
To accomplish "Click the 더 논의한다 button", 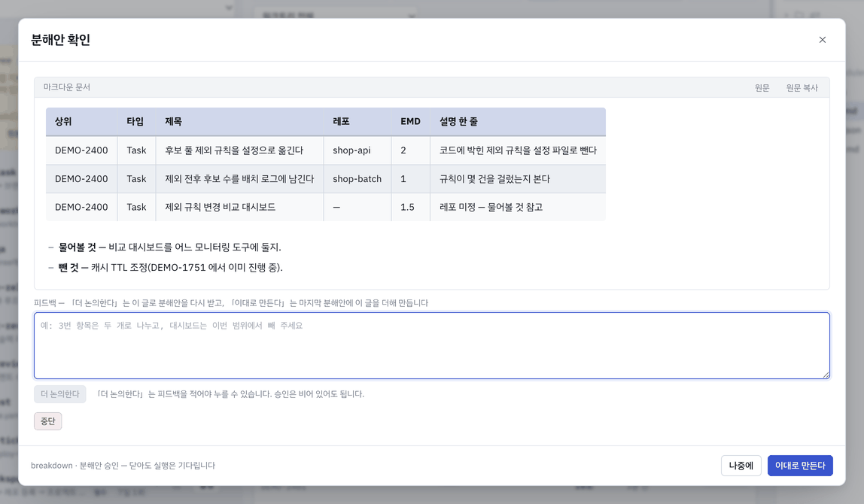I will point(60,394).
